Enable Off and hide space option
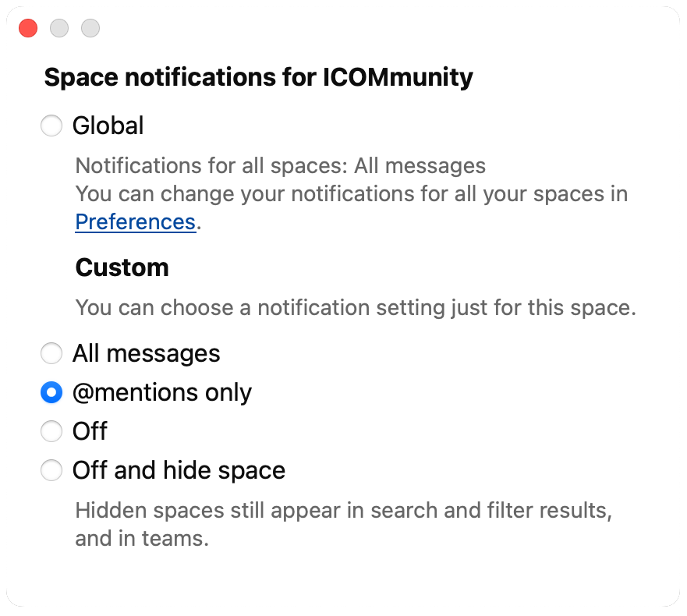The image size is (687, 616). (x=51, y=470)
